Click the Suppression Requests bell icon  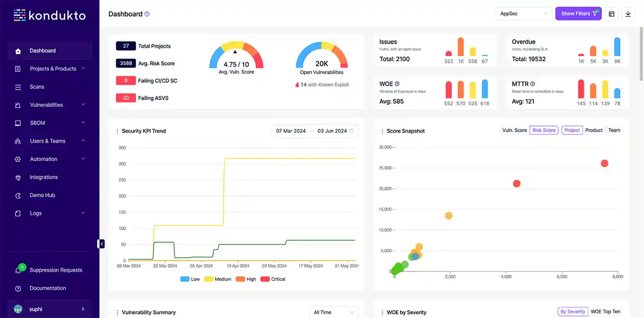point(18,270)
